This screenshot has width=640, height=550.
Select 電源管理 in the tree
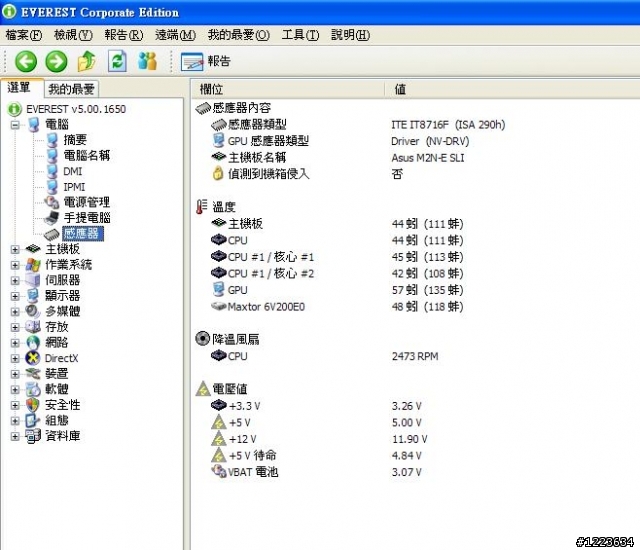(x=87, y=202)
